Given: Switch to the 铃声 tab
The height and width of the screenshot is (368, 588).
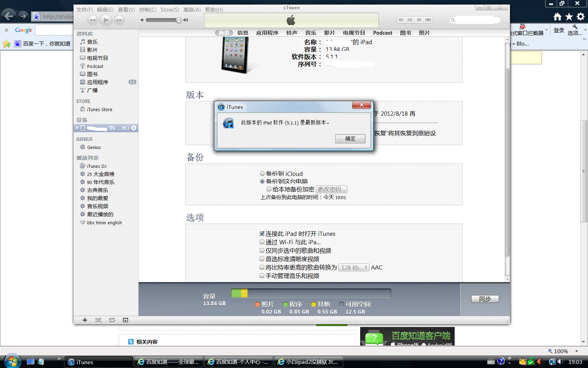Looking at the screenshot, I should click(292, 33).
